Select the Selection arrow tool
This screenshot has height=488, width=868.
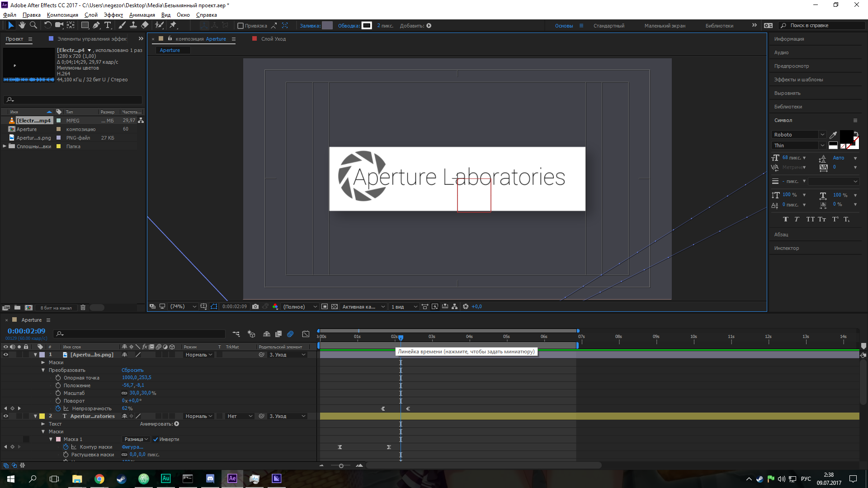(11, 25)
